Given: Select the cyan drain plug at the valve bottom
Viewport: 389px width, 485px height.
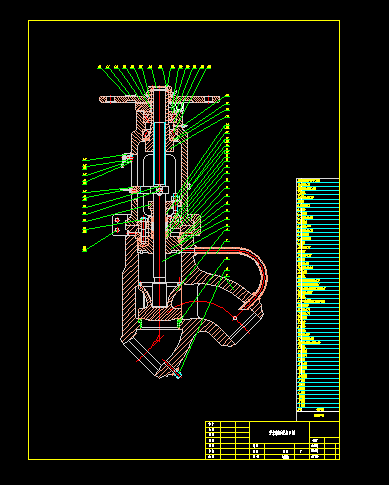Looking at the screenshot, I should click(x=178, y=375).
